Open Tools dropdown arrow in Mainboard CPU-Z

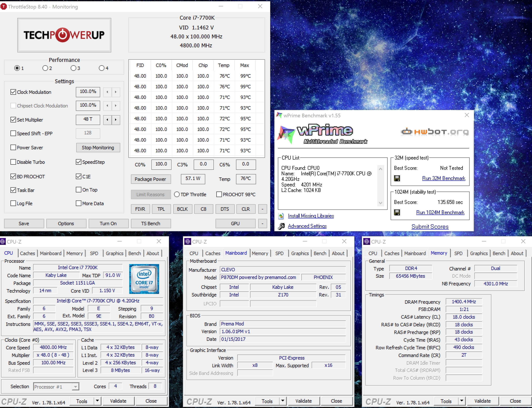coord(283,401)
